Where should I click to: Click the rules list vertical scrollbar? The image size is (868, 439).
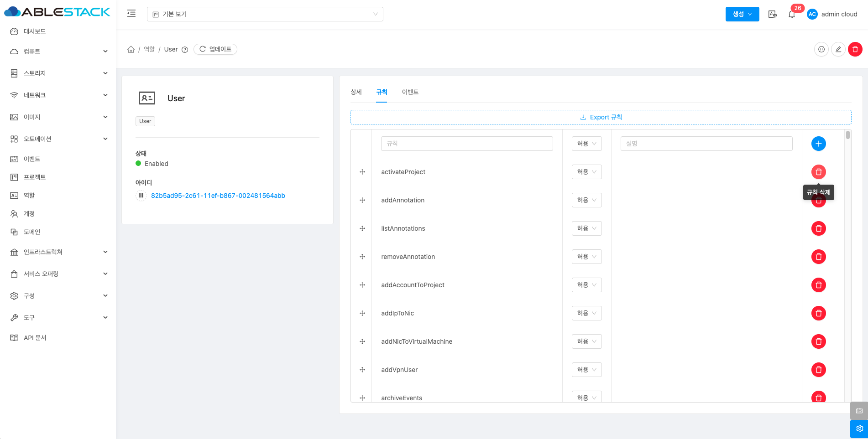[847, 135]
